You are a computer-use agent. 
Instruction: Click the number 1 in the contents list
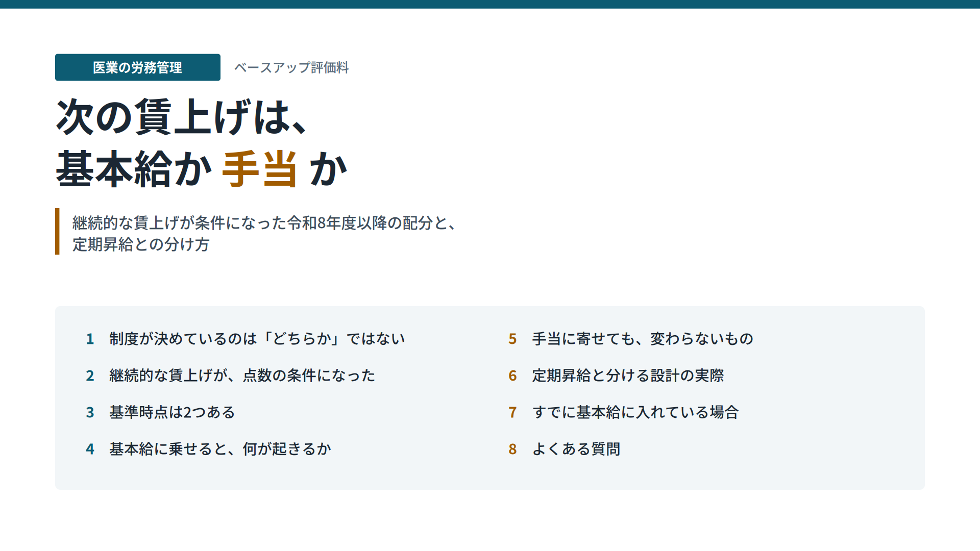click(x=90, y=339)
